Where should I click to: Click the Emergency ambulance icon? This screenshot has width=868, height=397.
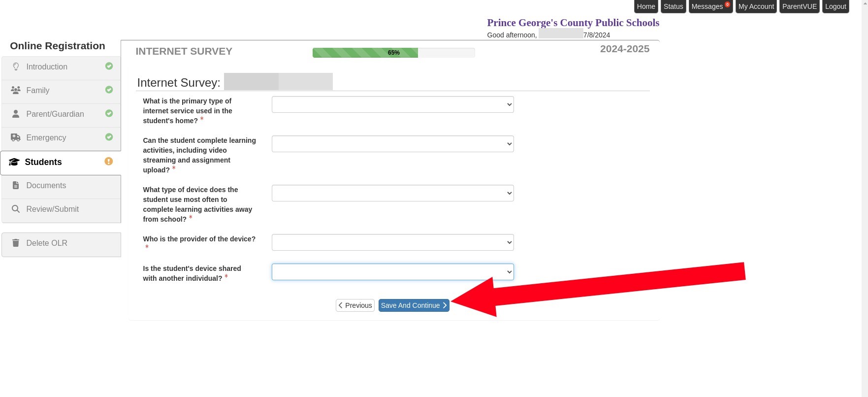pos(16,137)
